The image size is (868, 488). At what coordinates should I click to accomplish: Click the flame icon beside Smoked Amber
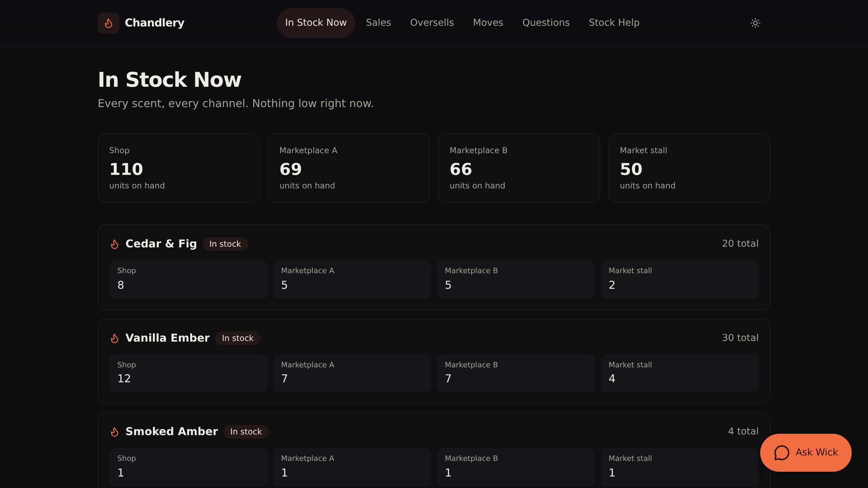point(115,432)
